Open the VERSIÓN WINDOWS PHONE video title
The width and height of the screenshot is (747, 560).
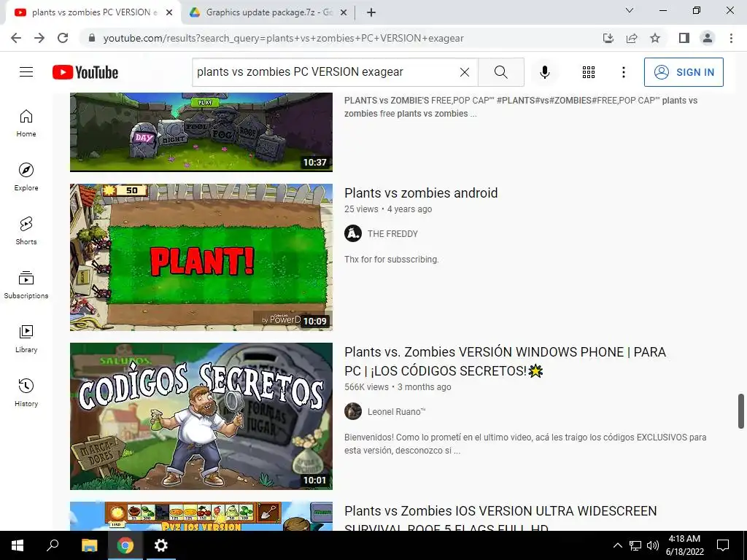click(x=505, y=362)
